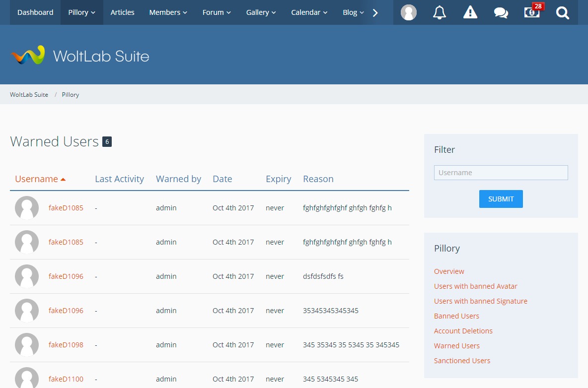588x388 pixels.
Task: Open the Dashboard menu item
Action: (35, 12)
